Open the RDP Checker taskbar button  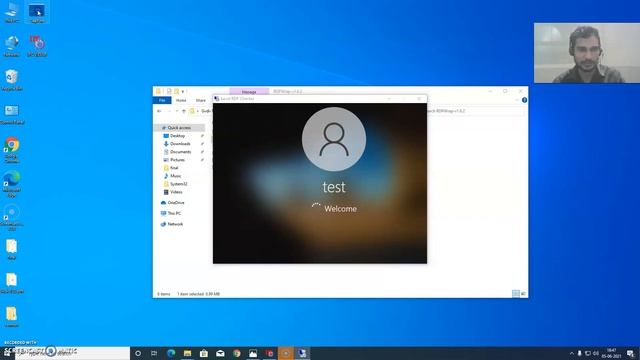(x=302, y=353)
